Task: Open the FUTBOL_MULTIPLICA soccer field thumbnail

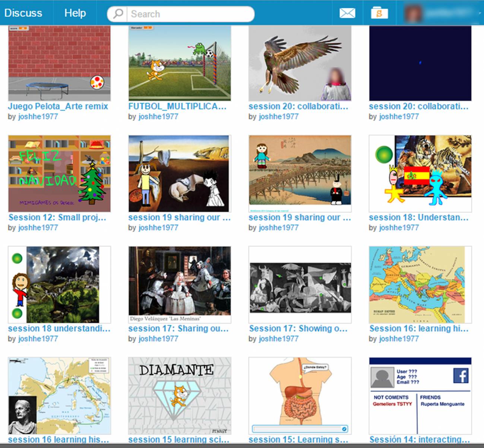Action: pos(180,63)
